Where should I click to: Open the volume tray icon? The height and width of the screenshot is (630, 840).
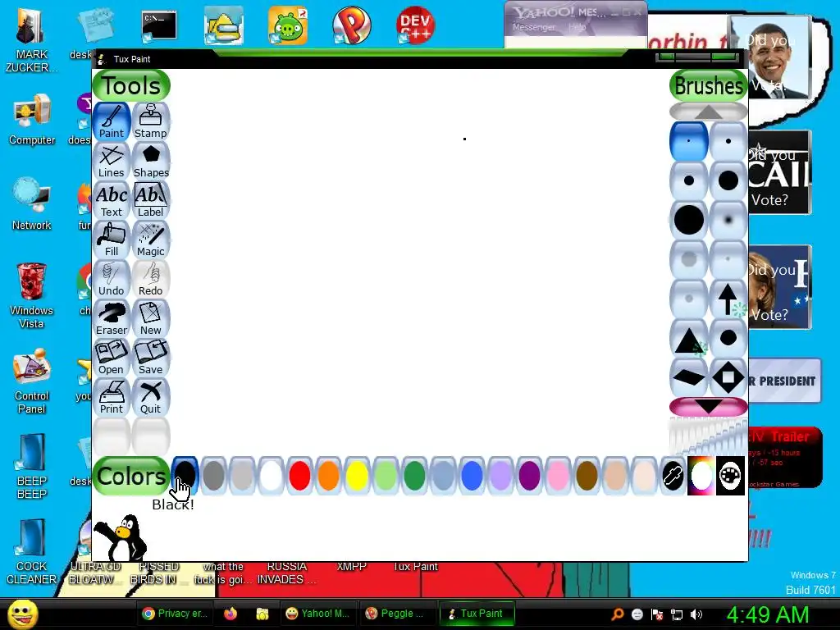[696, 614]
